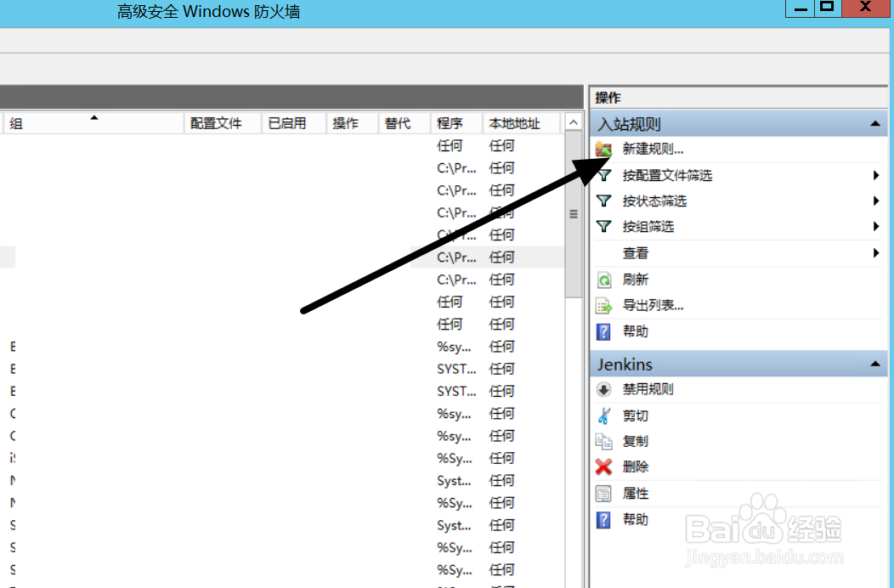Click the 属性 properties sheet icon
This screenshot has height=588, width=894.
point(603,493)
